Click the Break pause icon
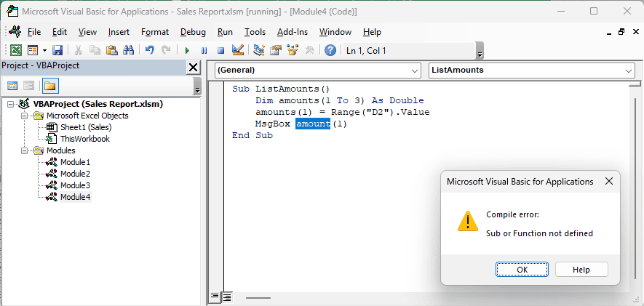 (204, 50)
